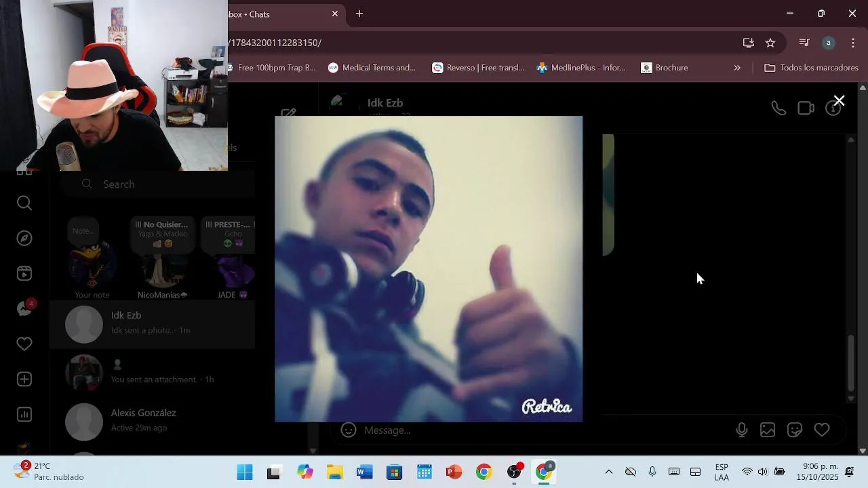868x488 pixels.
Task: Click the Message text input
Action: tap(542, 430)
